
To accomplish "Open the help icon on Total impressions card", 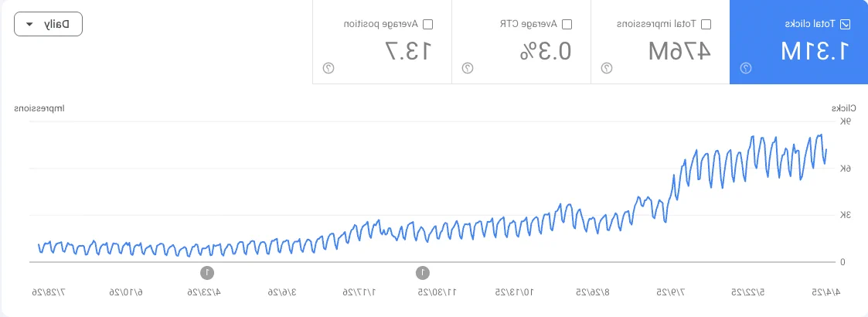I will pos(607,68).
